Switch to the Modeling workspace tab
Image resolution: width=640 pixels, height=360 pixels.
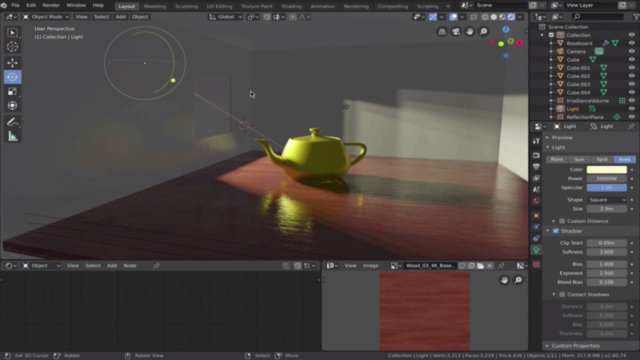pyautogui.click(x=155, y=6)
